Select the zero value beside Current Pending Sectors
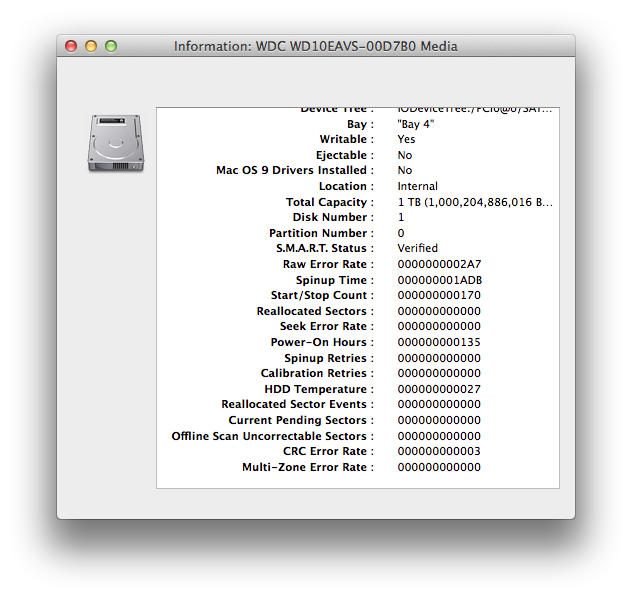This screenshot has width=632, height=598. coord(439,420)
